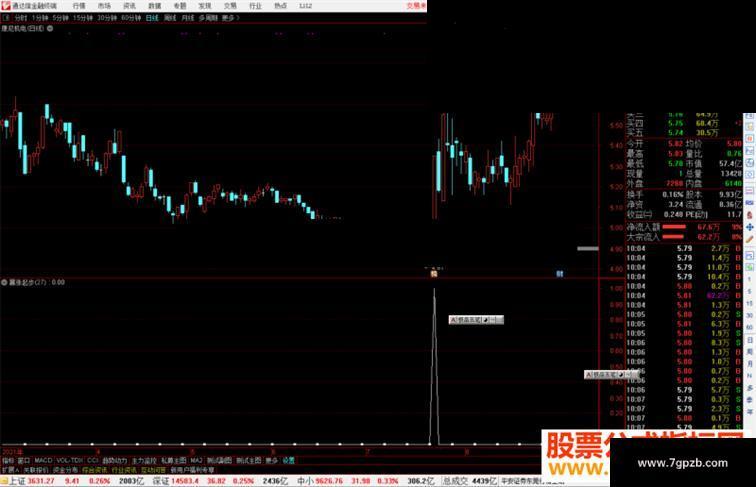Click the floating toolbar beside the tick list

tap(611, 374)
